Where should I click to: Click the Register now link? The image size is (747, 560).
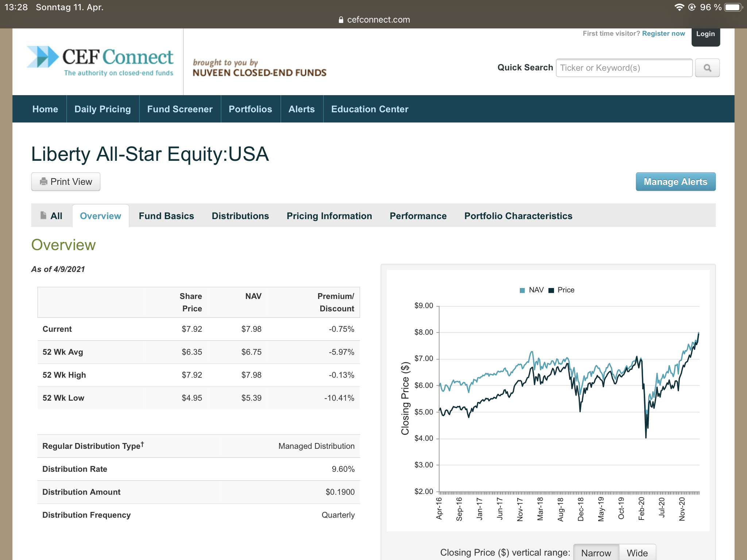point(663,34)
